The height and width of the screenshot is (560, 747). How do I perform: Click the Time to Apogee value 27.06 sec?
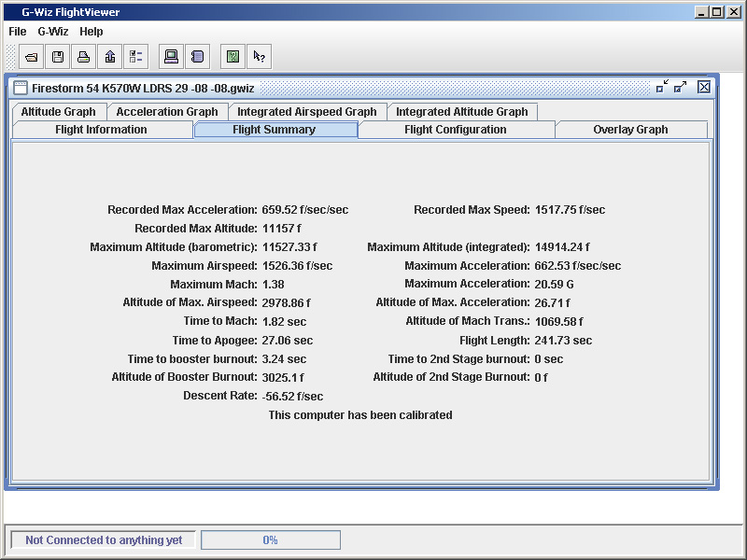point(288,341)
